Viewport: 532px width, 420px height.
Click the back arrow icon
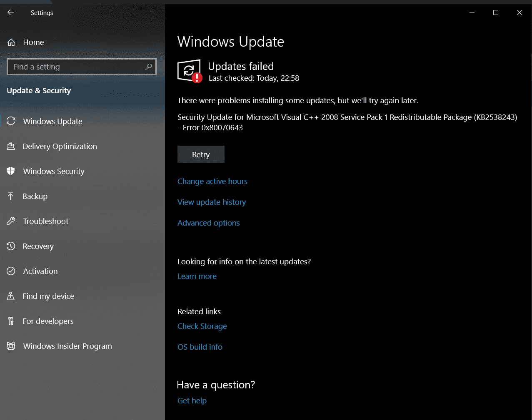[11, 12]
